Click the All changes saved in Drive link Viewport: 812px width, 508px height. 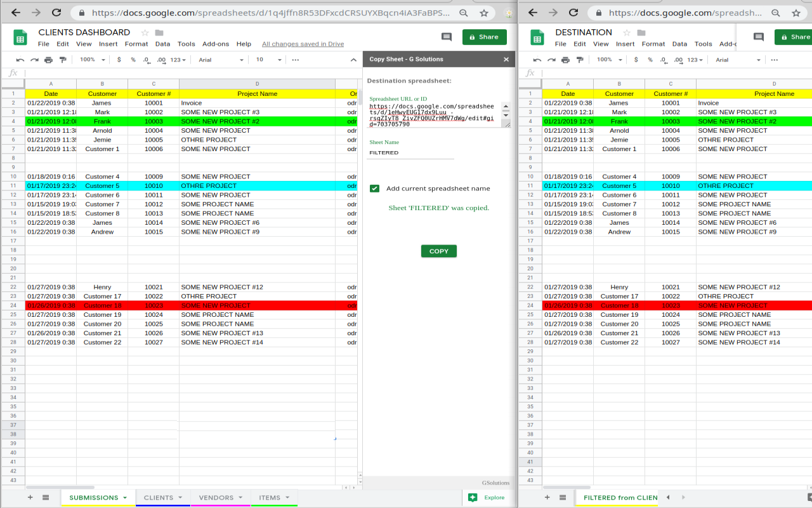[x=303, y=44]
